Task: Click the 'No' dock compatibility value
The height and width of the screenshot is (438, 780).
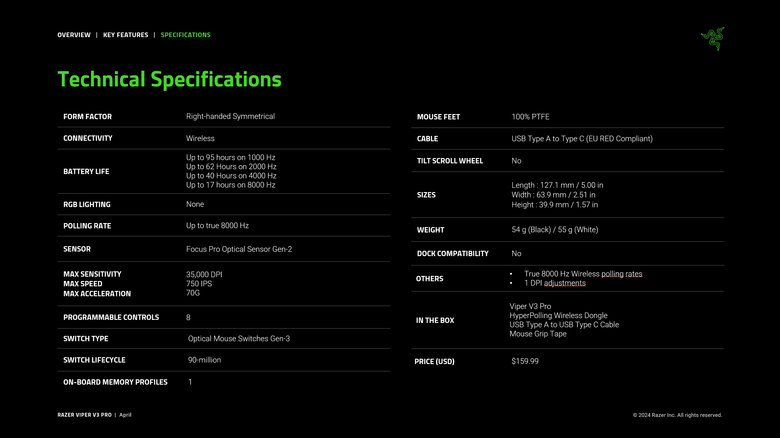Action: point(516,253)
